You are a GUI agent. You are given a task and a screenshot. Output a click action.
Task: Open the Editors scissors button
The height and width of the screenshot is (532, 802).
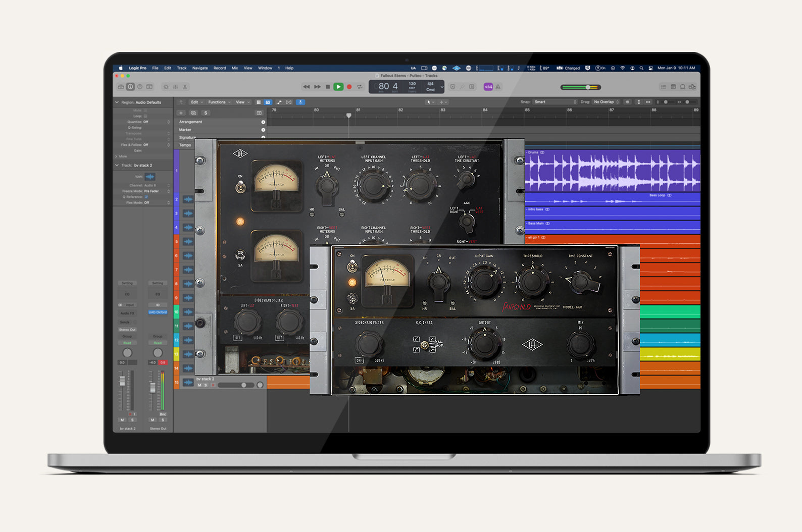tap(185, 87)
